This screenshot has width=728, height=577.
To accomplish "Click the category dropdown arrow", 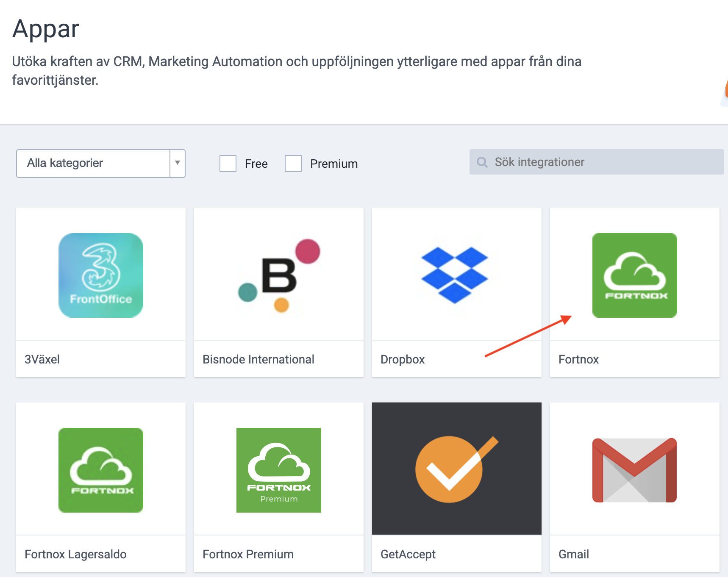I will click(x=178, y=163).
